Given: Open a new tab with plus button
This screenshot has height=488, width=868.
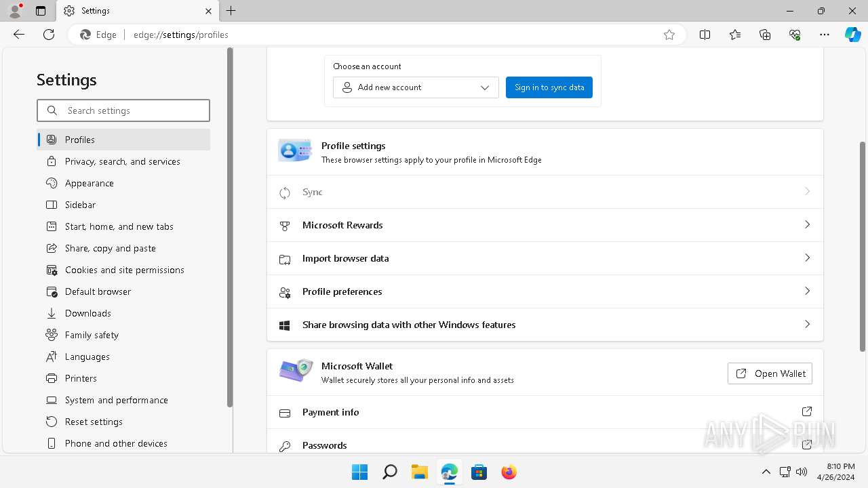Looking at the screenshot, I should (231, 11).
